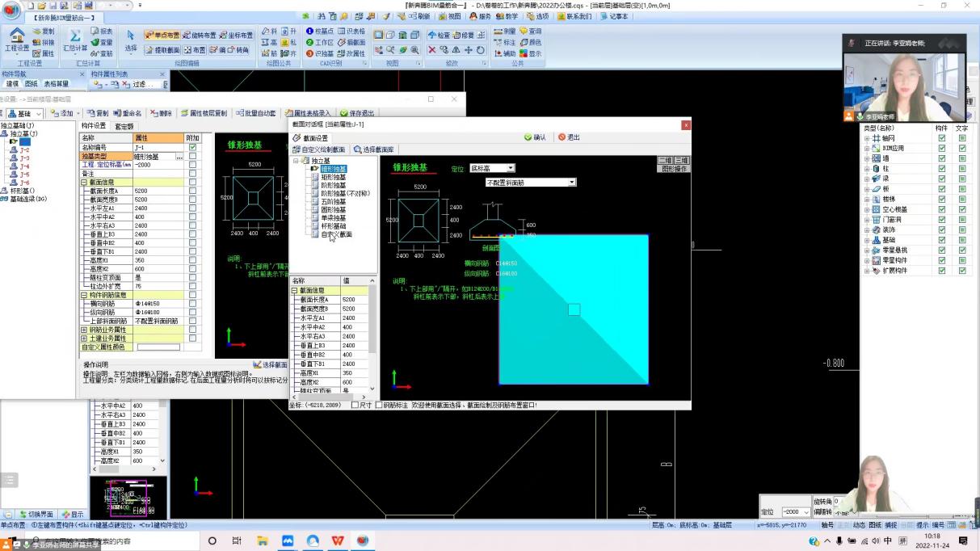
Task: Toggle 附加 checkbox for 名称编号 row
Action: click(192, 147)
